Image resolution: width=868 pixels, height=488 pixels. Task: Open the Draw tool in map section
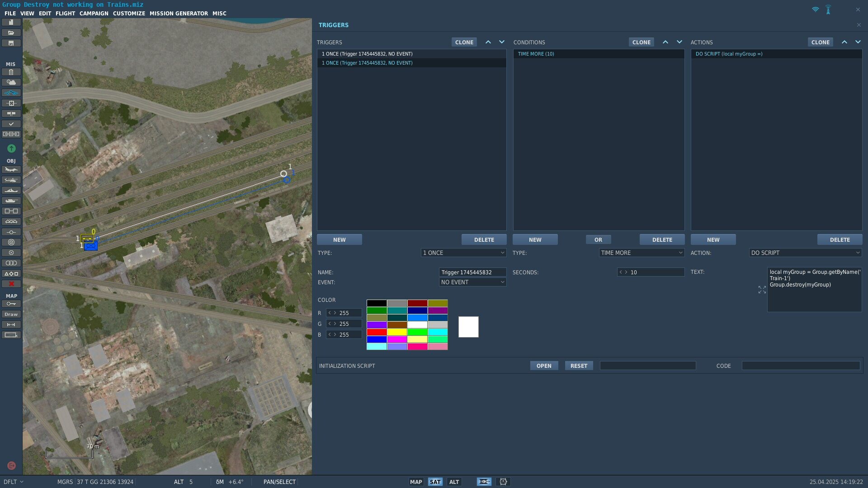pos(11,314)
